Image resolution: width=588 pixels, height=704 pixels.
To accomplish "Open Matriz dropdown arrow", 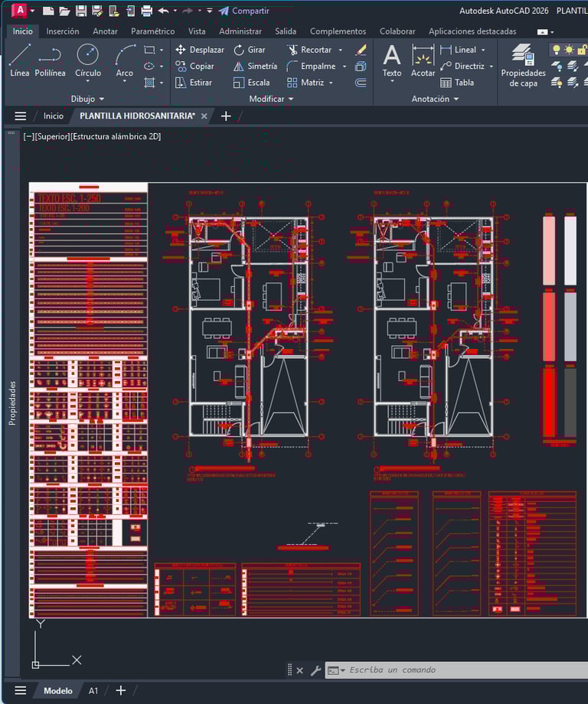I will tap(331, 83).
